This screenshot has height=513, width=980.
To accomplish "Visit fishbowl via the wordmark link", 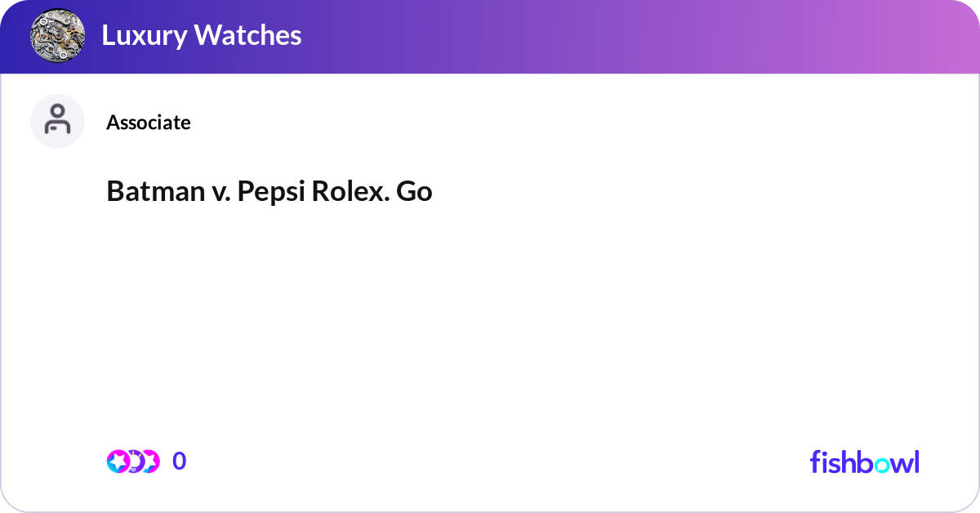I will coord(864,462).
